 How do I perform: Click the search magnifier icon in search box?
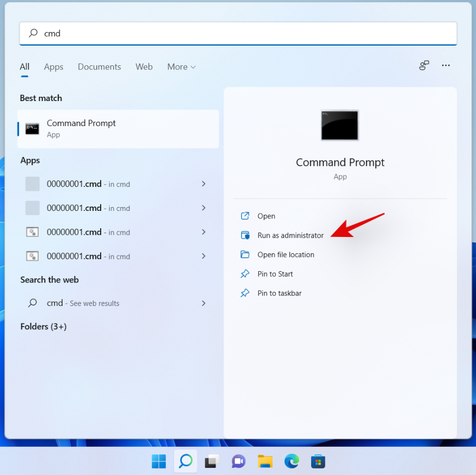(33, 33)
